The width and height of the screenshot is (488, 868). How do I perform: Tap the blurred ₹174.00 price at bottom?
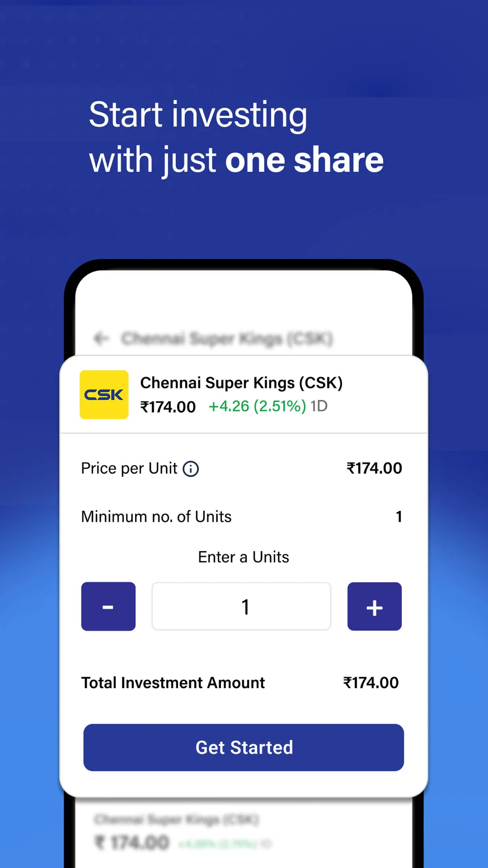click(x=132, y=843)
